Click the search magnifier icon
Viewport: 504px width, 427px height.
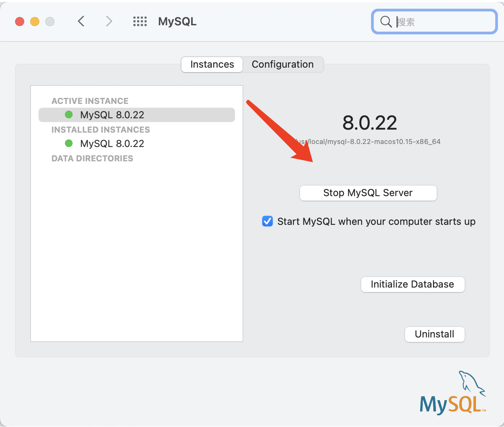click(386, 22)
